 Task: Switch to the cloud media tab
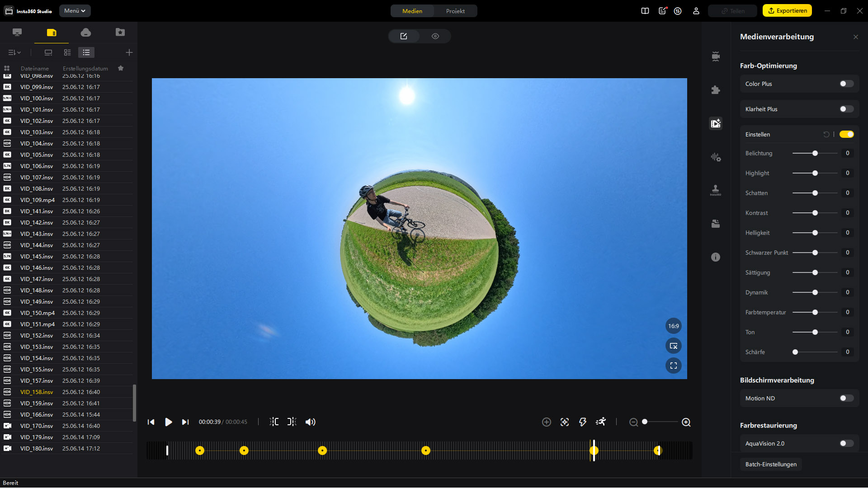(x=85, y=32)
